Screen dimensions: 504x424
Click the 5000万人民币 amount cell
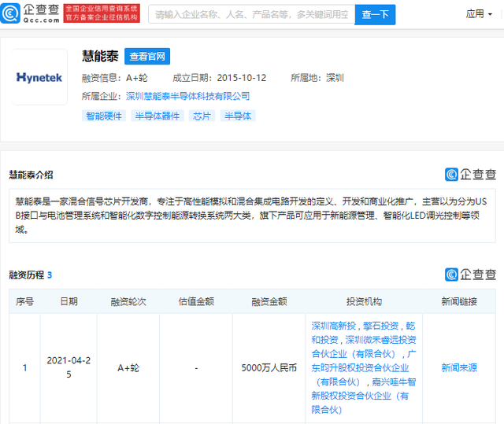[x=269, y=367]
